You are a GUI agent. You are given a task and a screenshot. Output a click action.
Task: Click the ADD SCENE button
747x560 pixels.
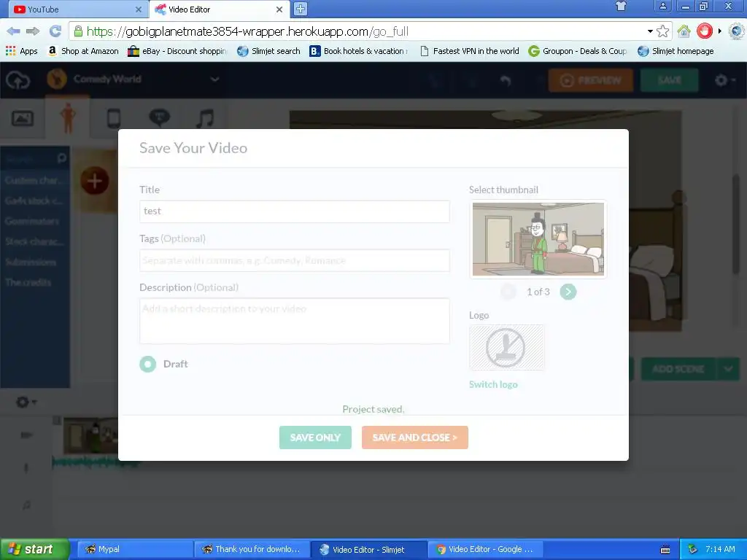click(678, 369)
